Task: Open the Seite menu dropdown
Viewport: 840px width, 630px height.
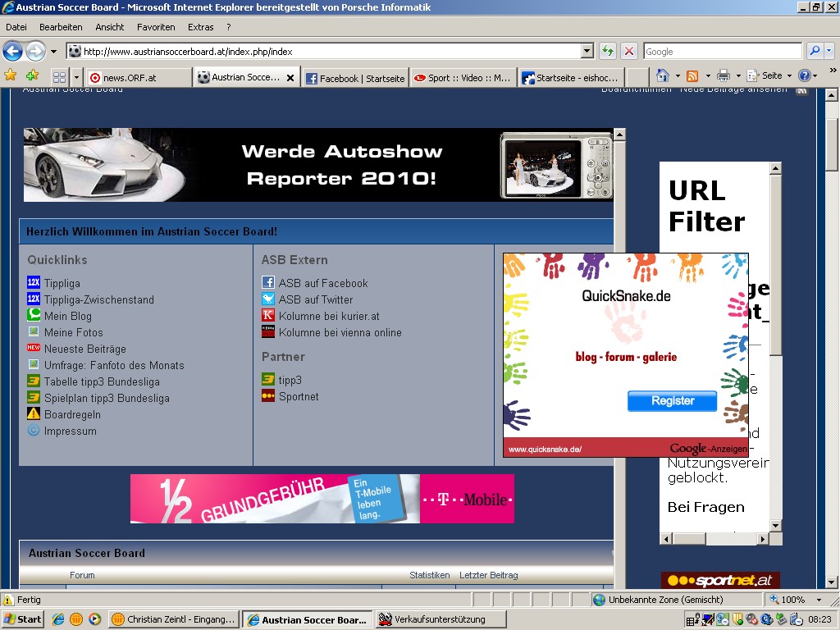Action: pyautogui.click(x=769, y=75)
